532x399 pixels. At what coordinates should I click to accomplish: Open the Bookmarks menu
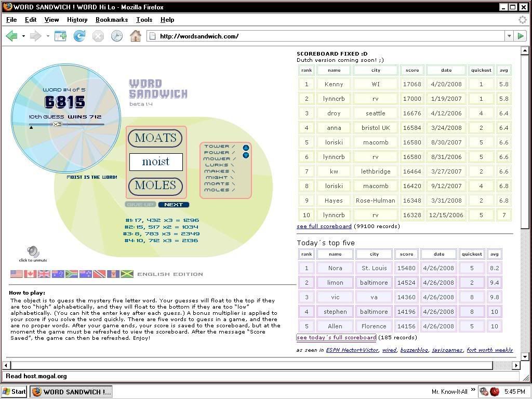(111, 20)
